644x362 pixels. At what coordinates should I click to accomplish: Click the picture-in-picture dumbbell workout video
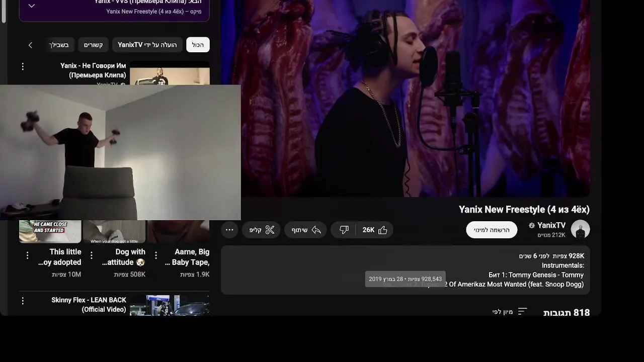point(120,152)
